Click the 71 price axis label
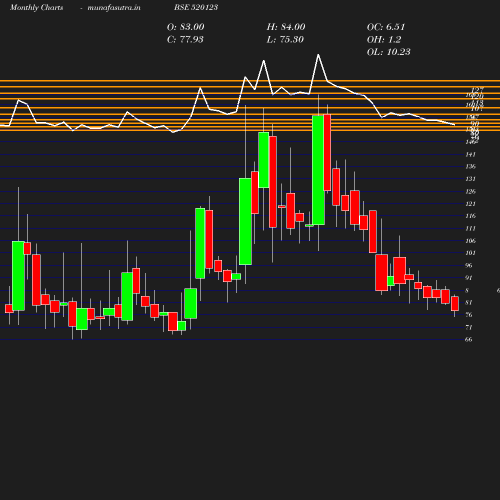The width and height of the screenshot is (500, 500). [469, 327]
